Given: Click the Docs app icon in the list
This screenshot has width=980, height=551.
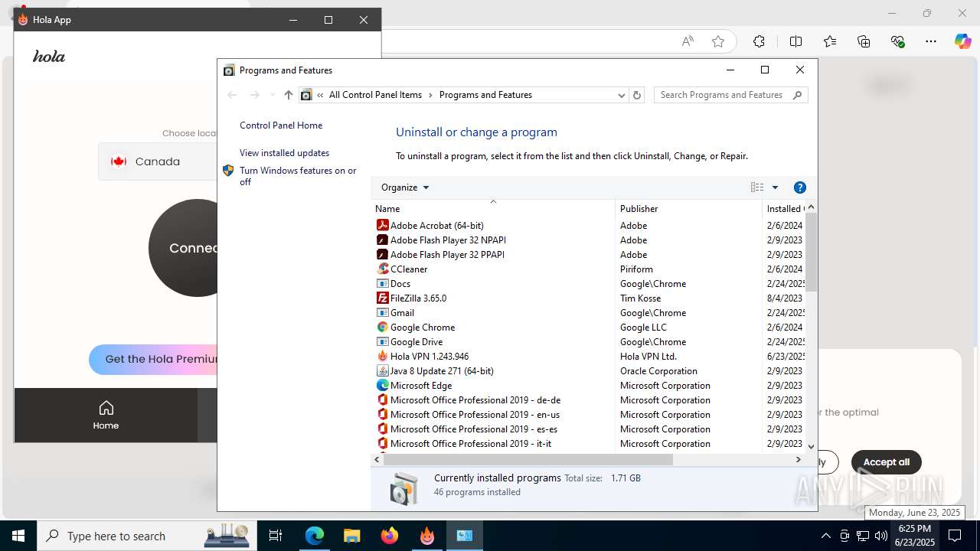Looking at the screenshot, I should (x=383, y=283).
